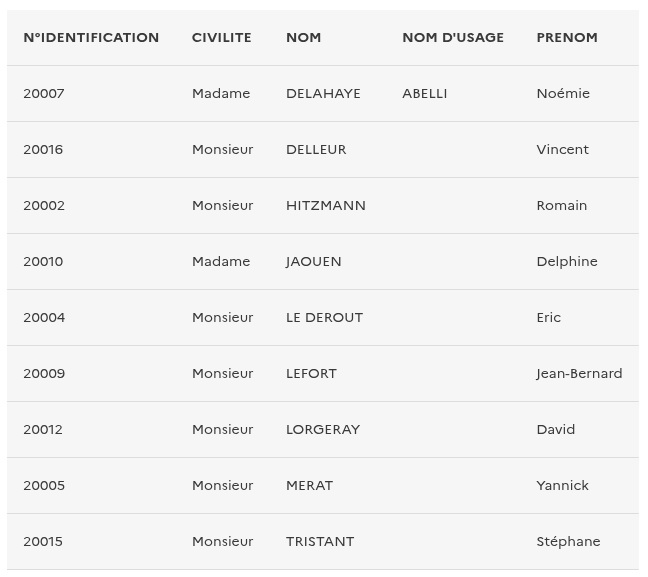This screenshot has height=577, width=648.
Task: Select the first name Delphine
Action: 567,262
